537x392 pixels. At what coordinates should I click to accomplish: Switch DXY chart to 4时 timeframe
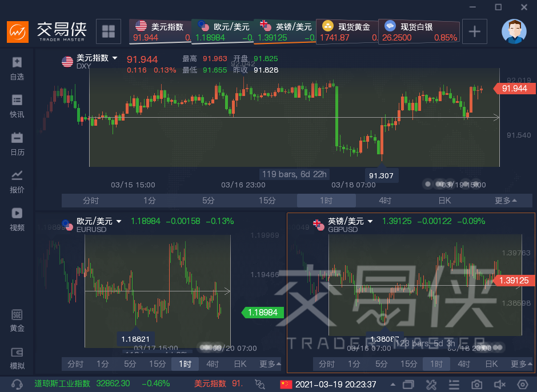pos(385,201)
